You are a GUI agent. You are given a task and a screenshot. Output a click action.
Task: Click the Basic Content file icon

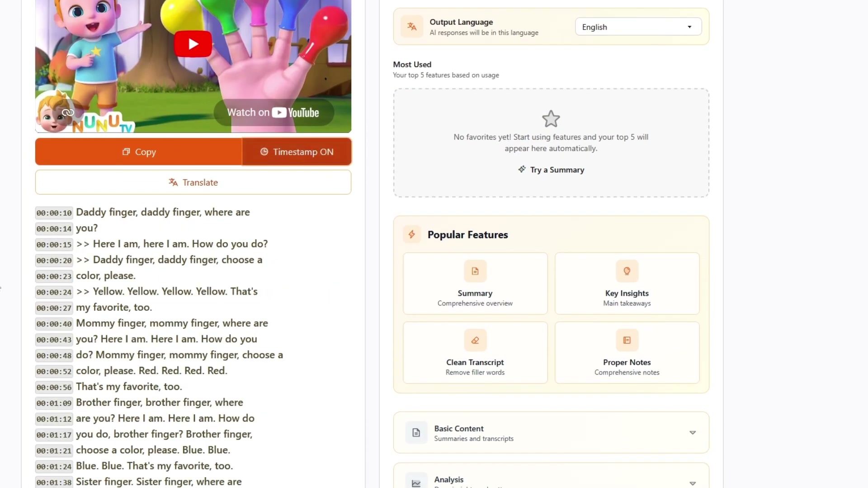tap(416, 433)
